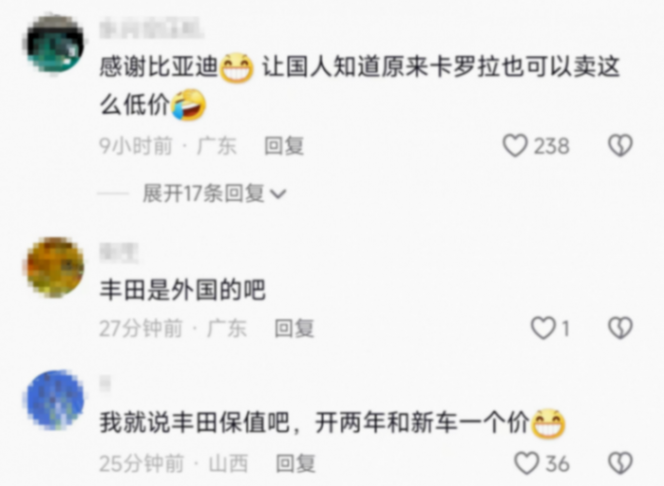Dislike the comment with 238 likes

pos(620,146)
